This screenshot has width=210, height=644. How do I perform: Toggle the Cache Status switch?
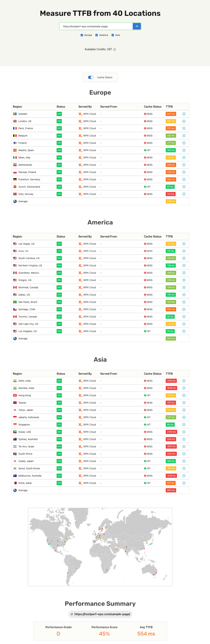pyautogui.click(x=91, y=77)
